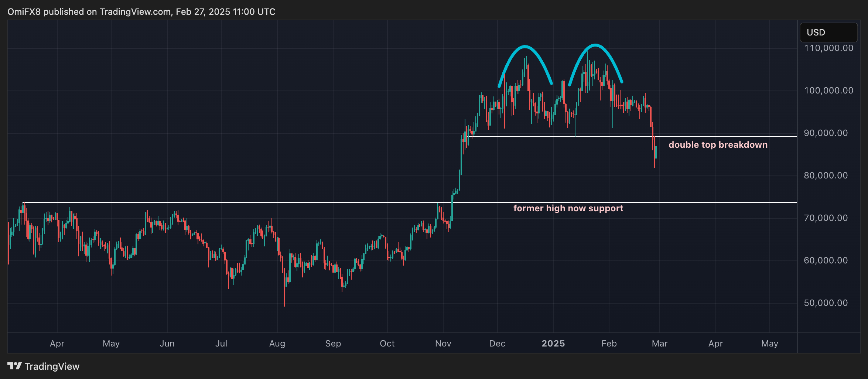Click the TradingView logo icon
This screenshot has height=379, width=868.
(14, 366)
